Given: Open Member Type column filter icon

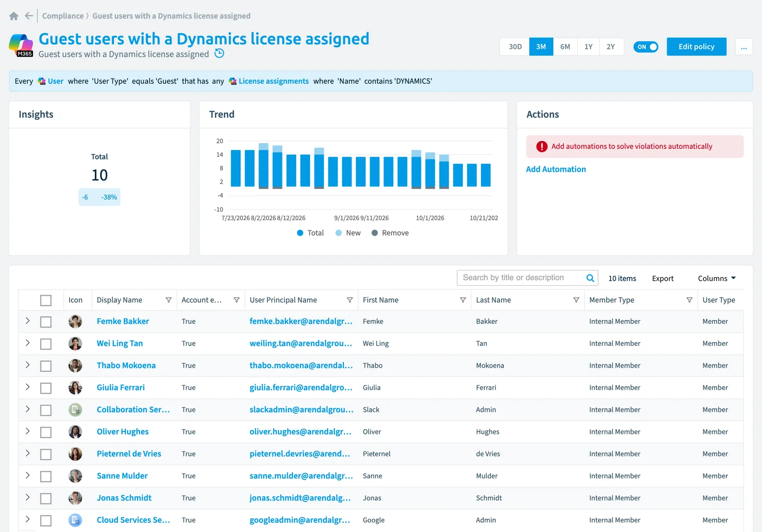Looking at the screenshot, I should (x=689, y=300).
